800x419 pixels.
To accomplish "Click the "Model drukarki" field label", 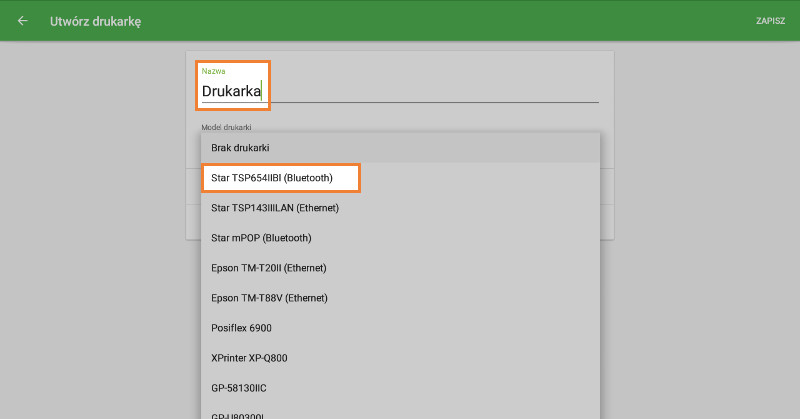I will pyautogui.click(x=226, y=127).
